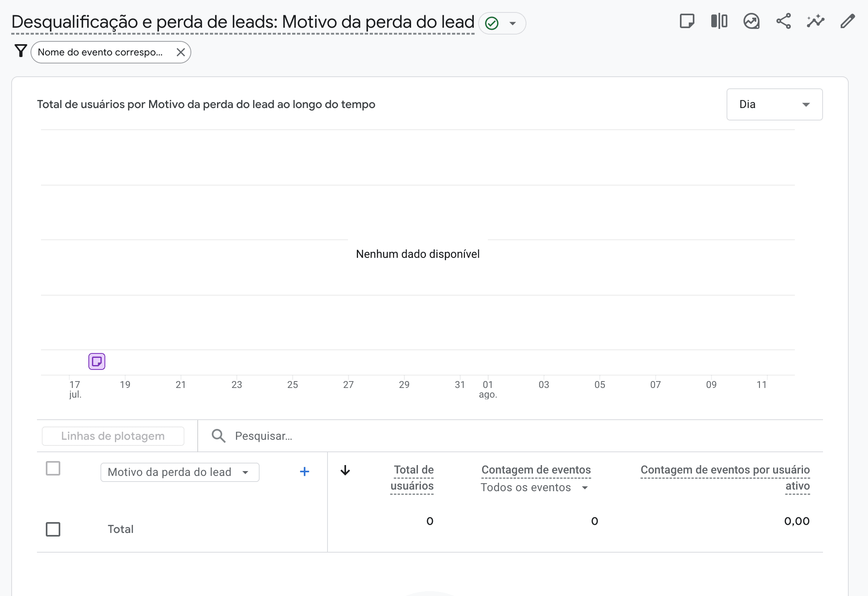Expand Motivo da perda do lead dimension dropdown

click(x=180, y=472)
